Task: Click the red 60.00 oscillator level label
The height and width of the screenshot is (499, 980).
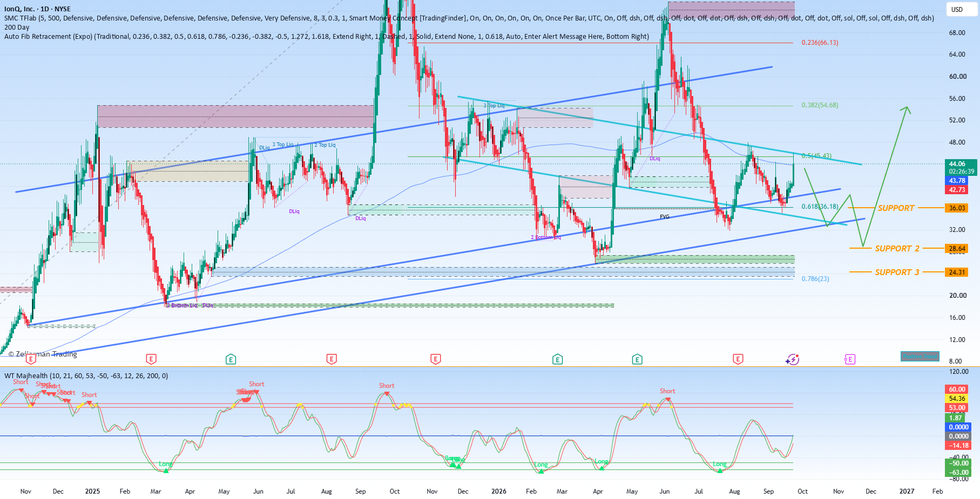Action: click(x=957, y=389)
